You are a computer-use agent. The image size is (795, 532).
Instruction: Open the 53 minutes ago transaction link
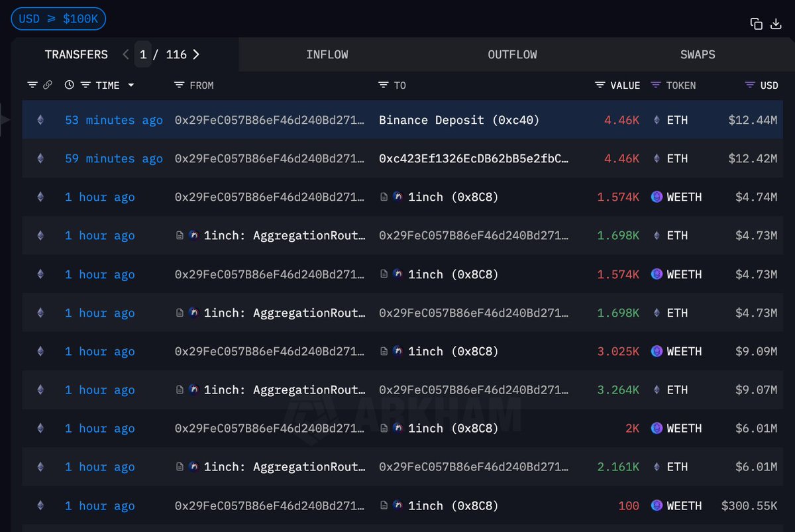[114, 120]
